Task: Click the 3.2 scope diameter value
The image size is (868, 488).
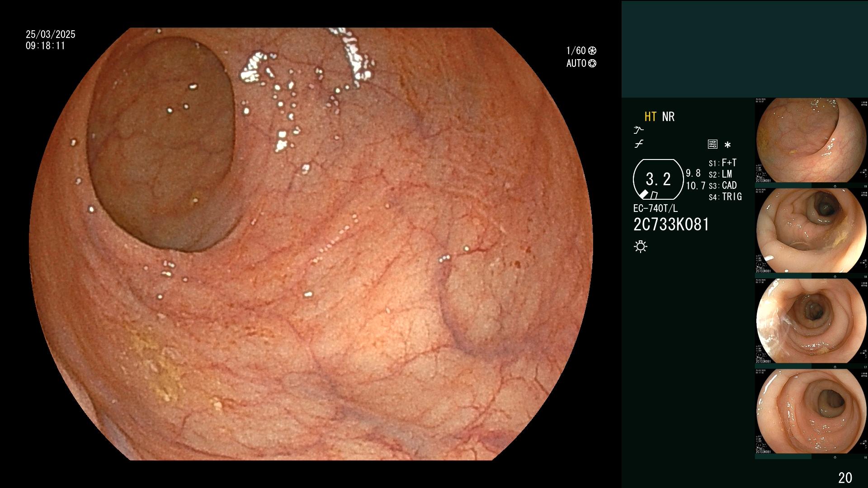Action: tap(658, 179)
